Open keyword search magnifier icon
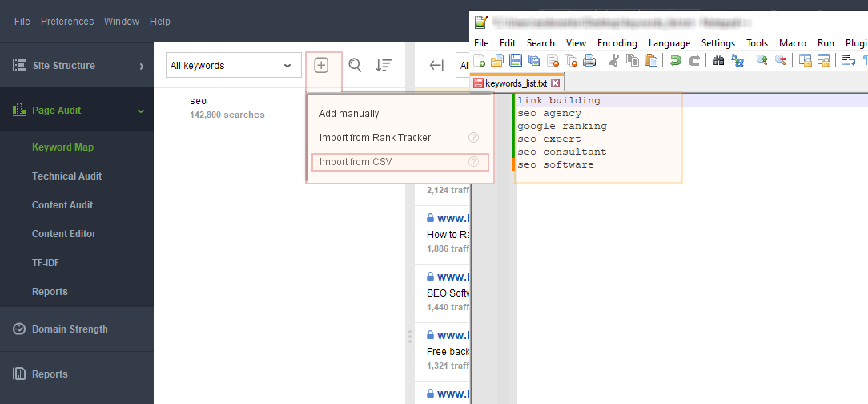 pyautogui.click(x=355, y=66)
